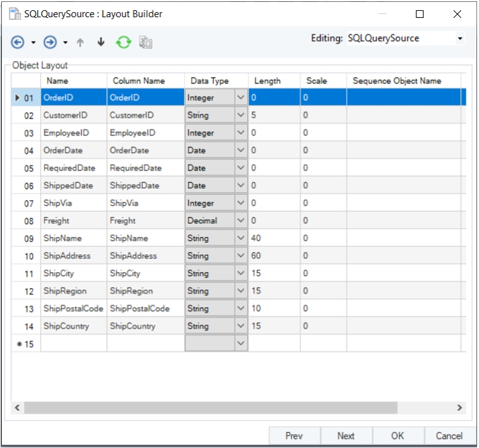Open the forward arrow's dropdown history

66,43
